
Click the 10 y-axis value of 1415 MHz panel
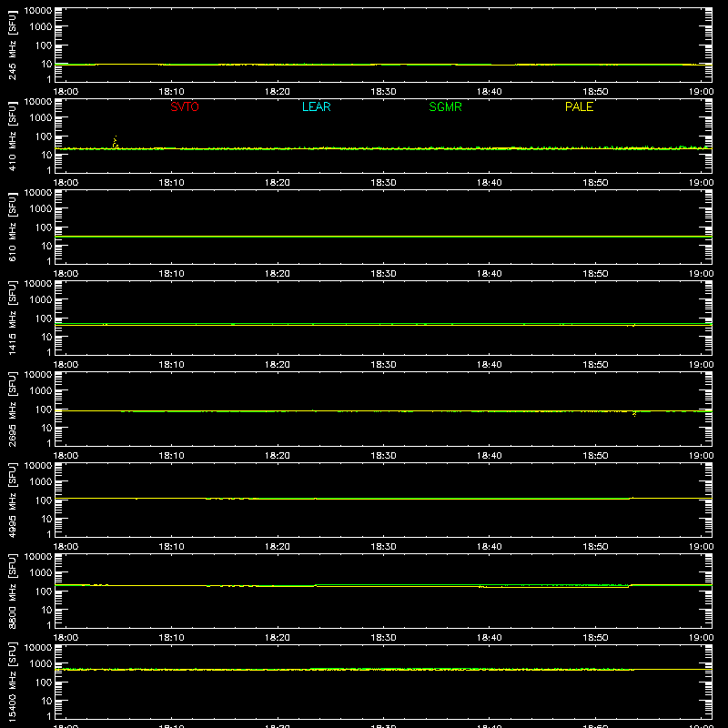coord(46,337)
